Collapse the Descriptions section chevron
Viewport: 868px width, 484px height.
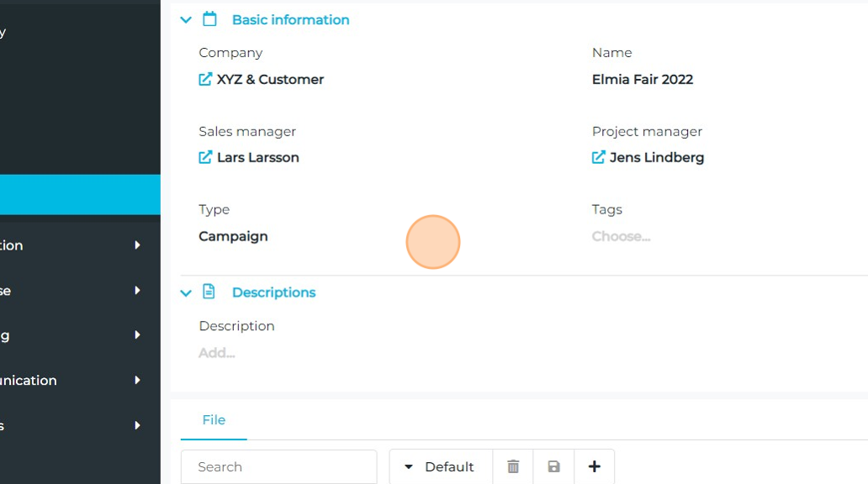click(186, 292)
